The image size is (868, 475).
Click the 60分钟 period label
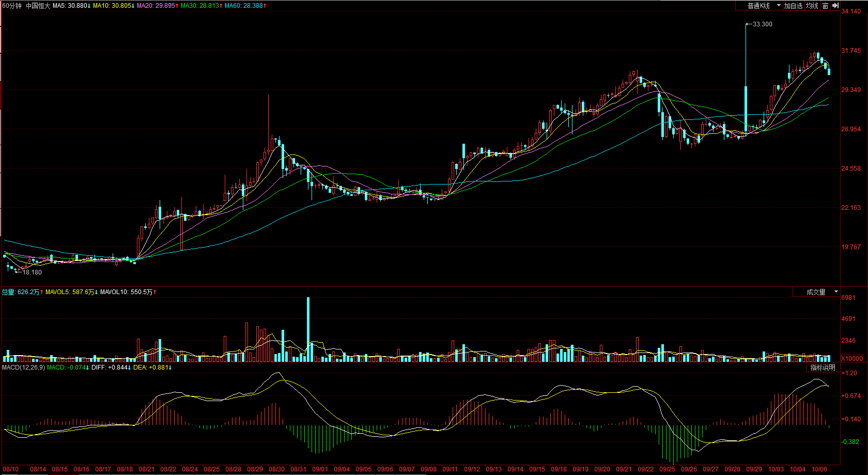coord(12,6)
